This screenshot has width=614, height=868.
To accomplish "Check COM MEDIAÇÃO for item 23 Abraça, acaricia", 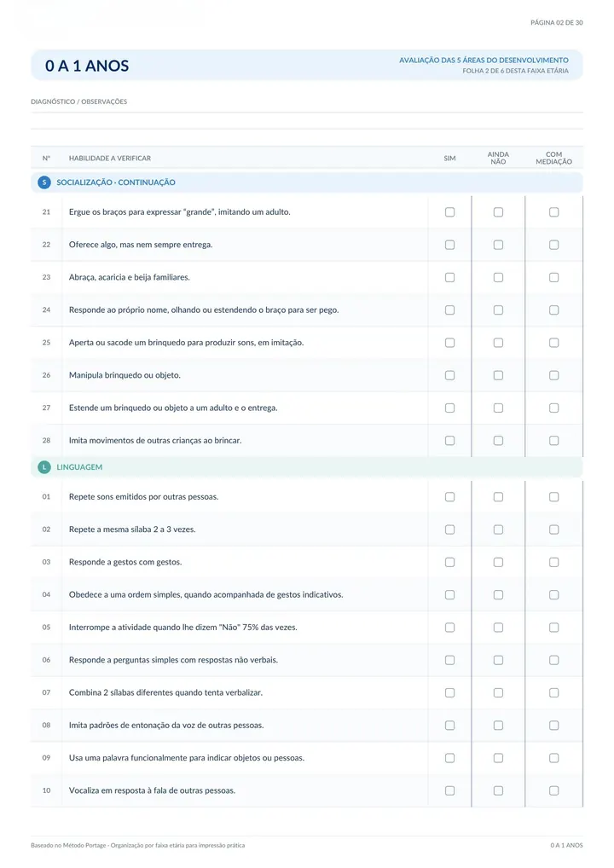I will (x=553, y=277).
